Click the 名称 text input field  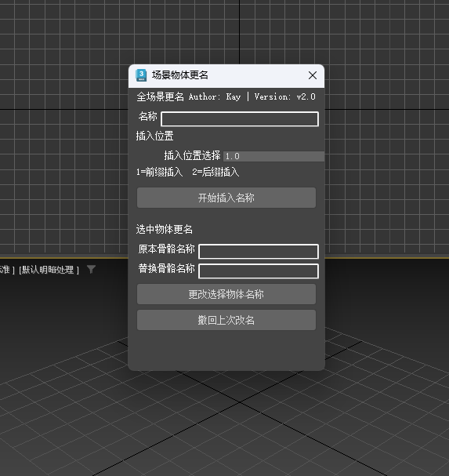(240, 118)
